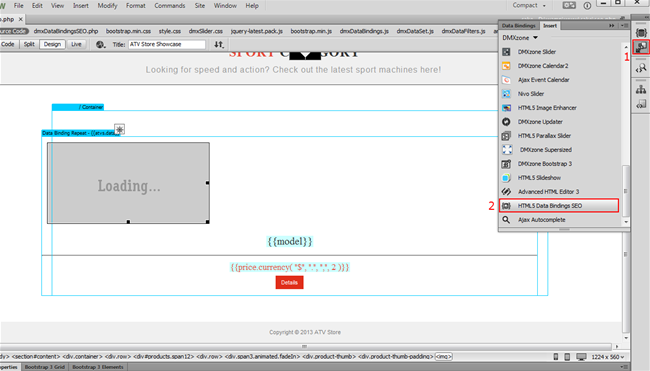This screenshot has width=650, height=371.
Task: Click the red Details button
Action: pos(289,282)
